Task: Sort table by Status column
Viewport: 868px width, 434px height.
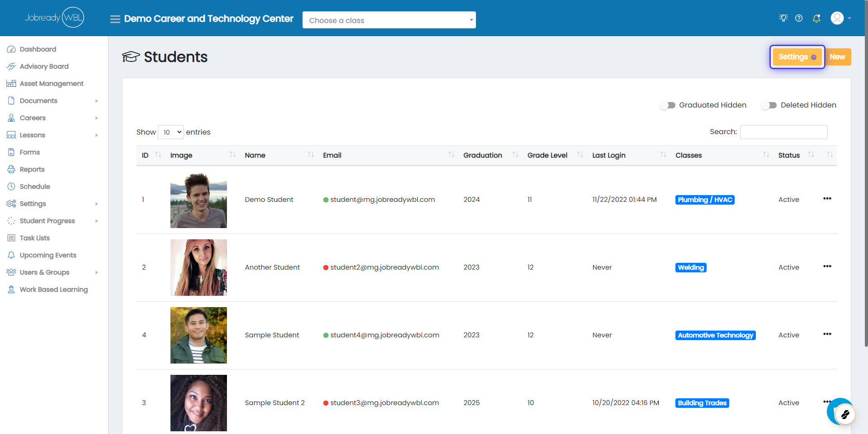Action: click(796, 155)
